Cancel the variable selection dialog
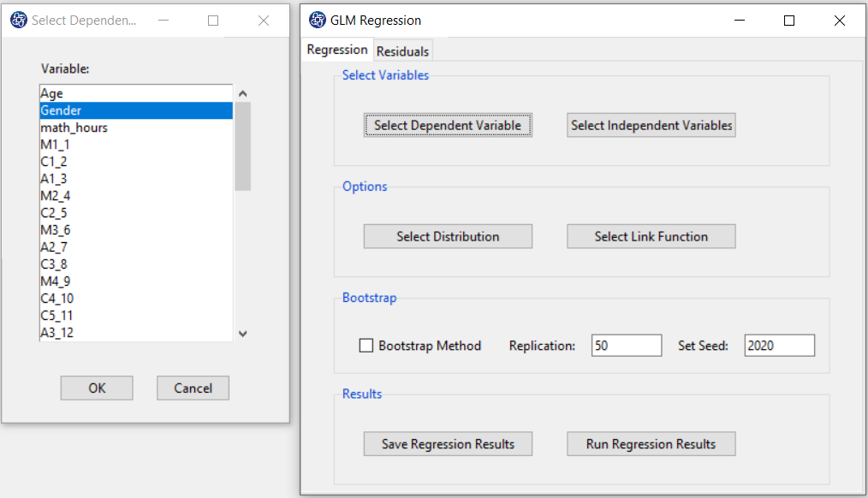 (193, 388)
